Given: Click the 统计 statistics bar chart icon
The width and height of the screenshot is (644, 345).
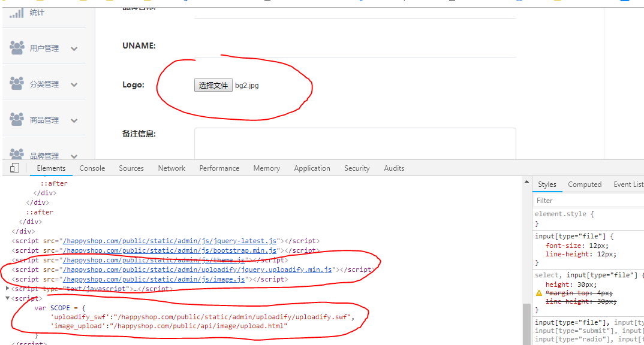Looking at the screenshot, I should coord(16,13).
